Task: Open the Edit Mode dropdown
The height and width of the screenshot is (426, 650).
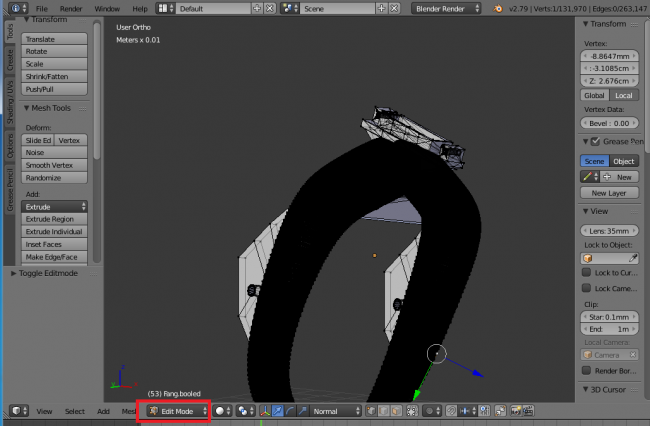Action: coord(176,411)
